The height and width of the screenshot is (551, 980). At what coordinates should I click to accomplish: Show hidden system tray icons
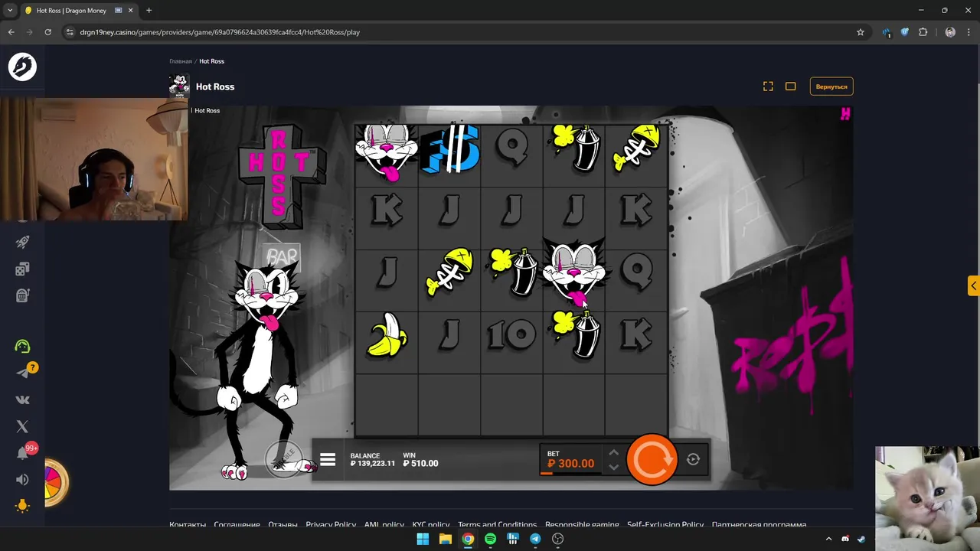(828, 539)
